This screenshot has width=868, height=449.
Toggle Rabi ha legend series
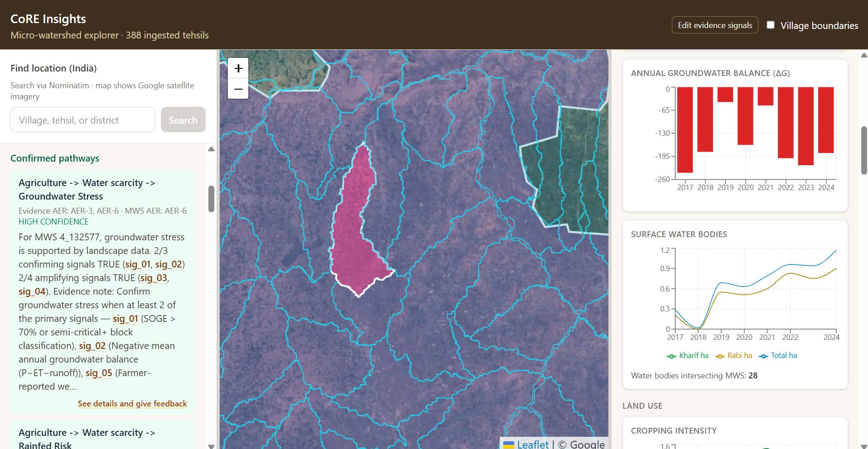(733, 356)
